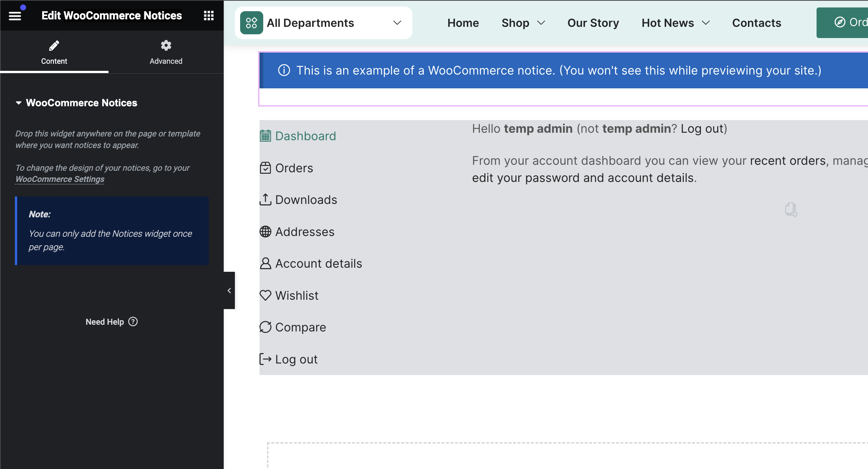The height and width of the screenshot is (469, 868).
Task: Open the widgets grid panel icon
Action: [x=208, y=16]
